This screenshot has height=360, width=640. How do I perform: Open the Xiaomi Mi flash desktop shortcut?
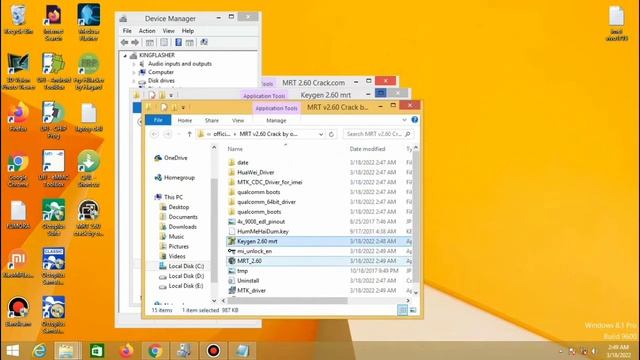click(x=18, y=263)
